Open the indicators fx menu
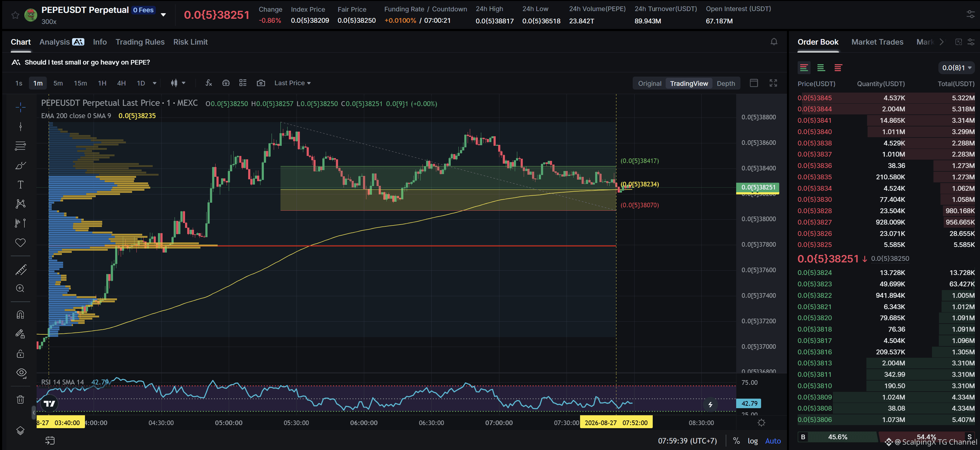This screenshot has width=980, height=450. [208, 83]
